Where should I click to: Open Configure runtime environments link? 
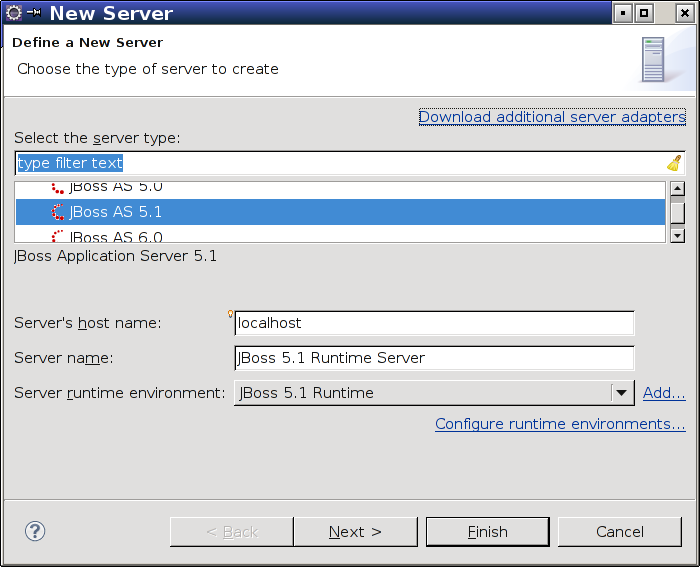560,424
